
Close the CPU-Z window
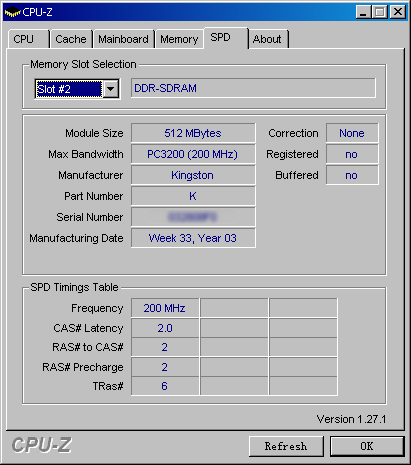398,12
